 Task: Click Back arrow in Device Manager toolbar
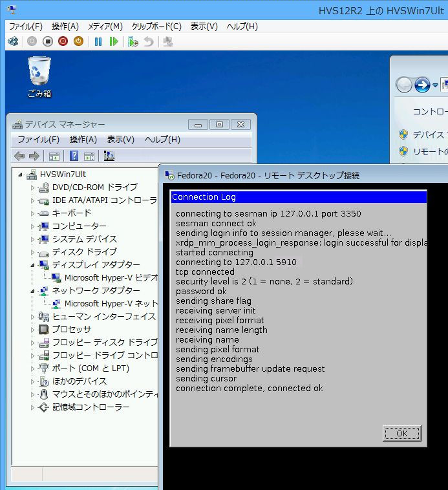(19, 156)
